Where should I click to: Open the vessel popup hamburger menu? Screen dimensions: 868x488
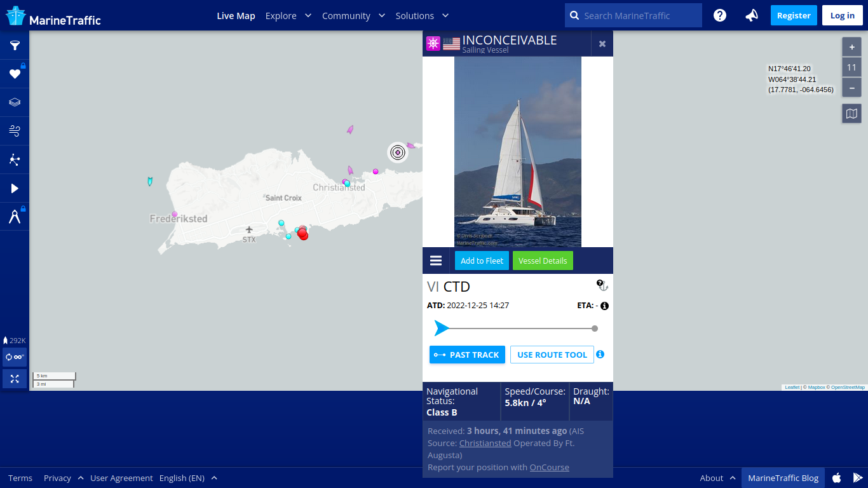436,261
